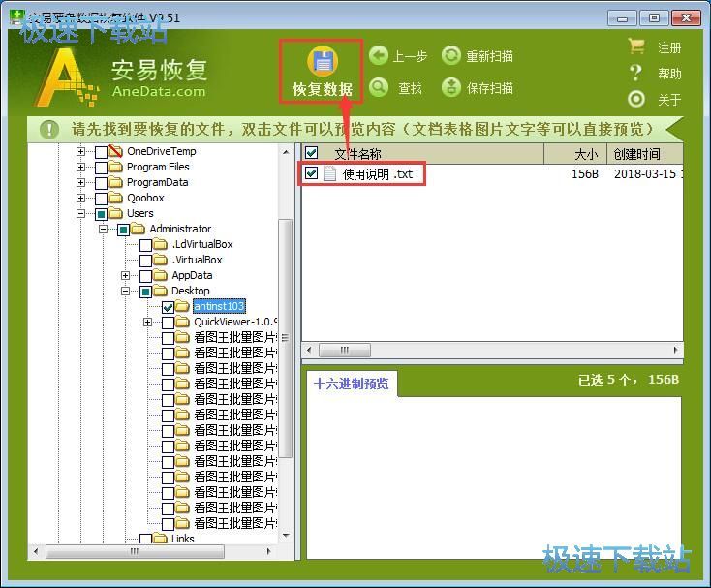Click the 查找 label
711x588 pixels.
[x=410, y=88]
